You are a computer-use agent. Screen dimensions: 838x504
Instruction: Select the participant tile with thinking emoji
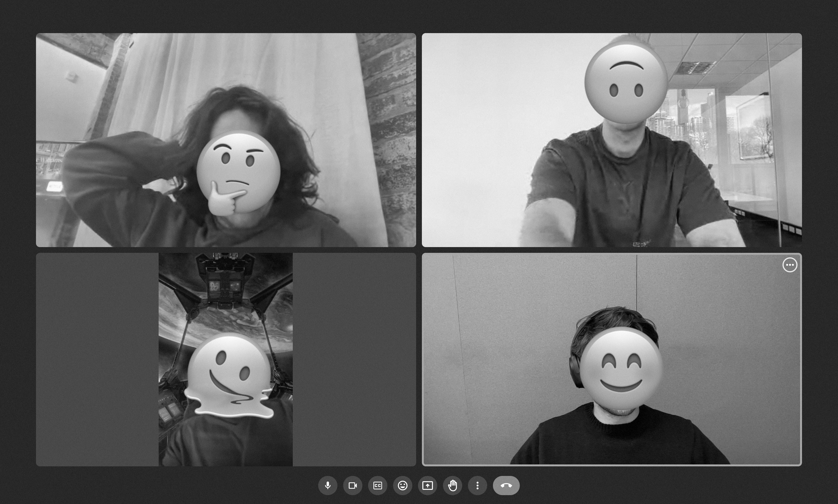tap(226, 140)
